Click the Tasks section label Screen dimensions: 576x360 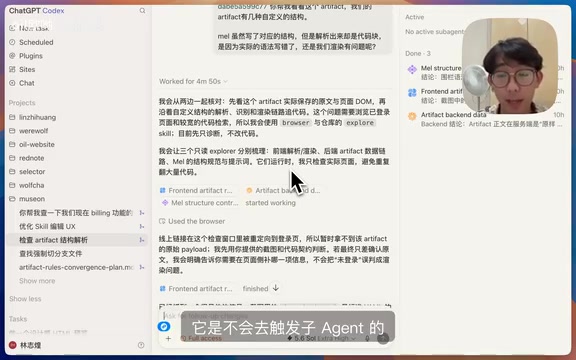point(18,318)
